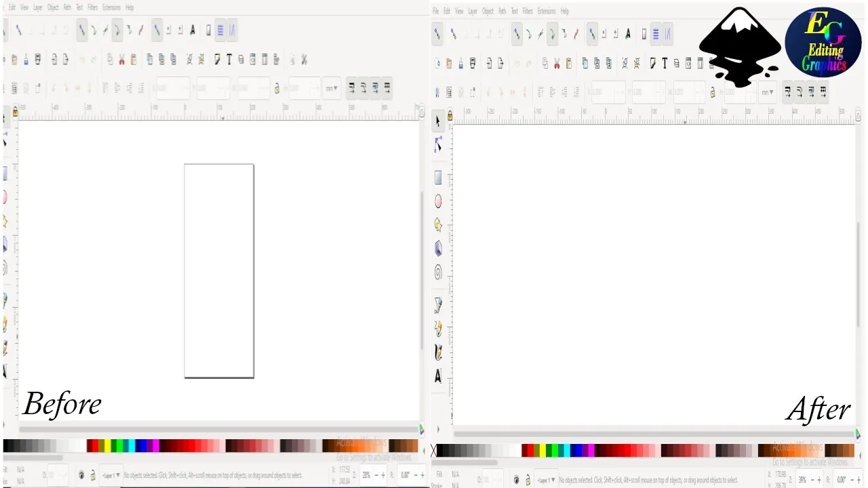Click New document icon in After window

[x=437, y=64]
